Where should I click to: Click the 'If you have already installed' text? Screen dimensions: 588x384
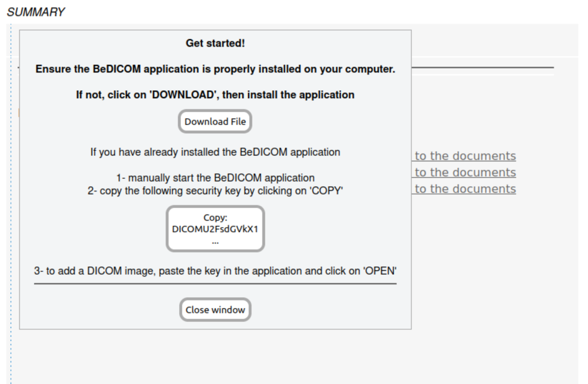[x=215, y=152]
